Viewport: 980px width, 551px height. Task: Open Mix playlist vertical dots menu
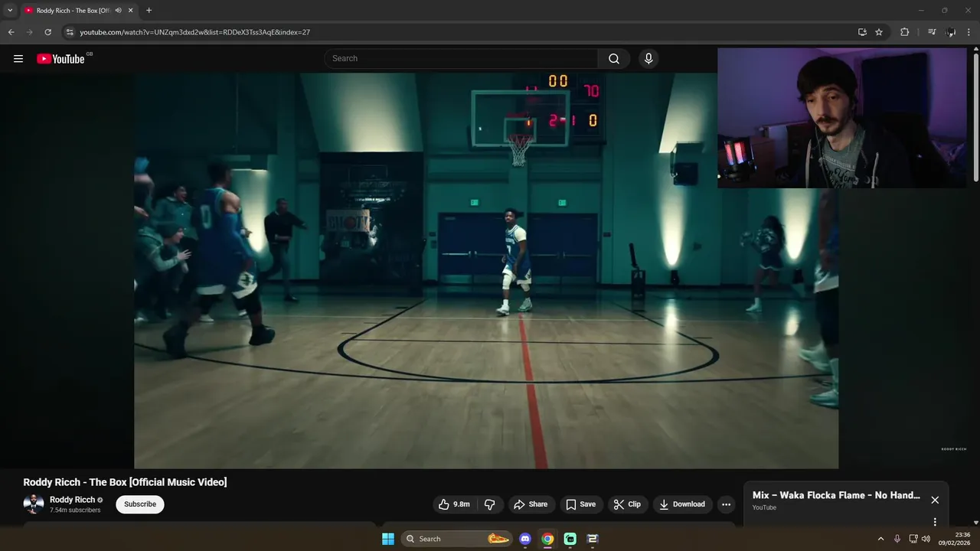pyautogui.click(x=935, y=522)
